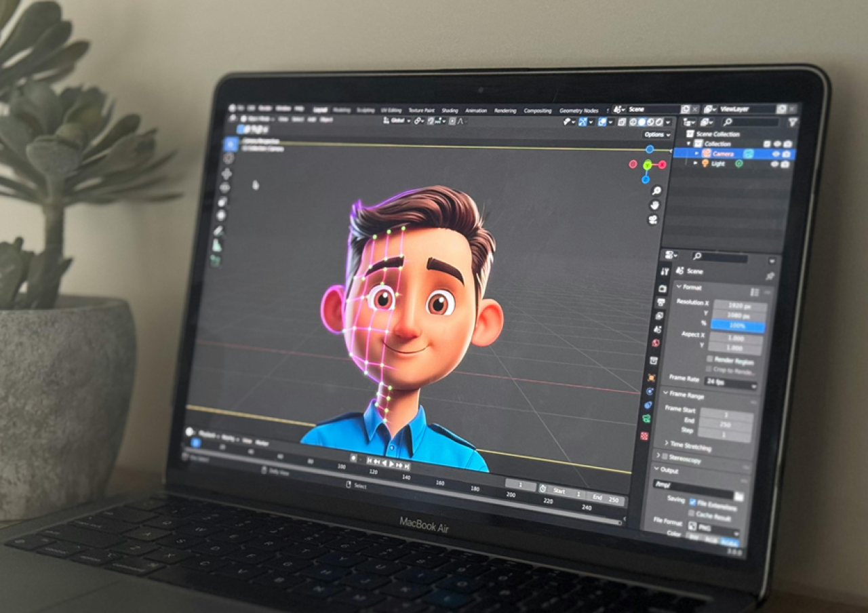Click the timeline current frame field
Viewport: 868px width, 613px height.
pos(521,486)
